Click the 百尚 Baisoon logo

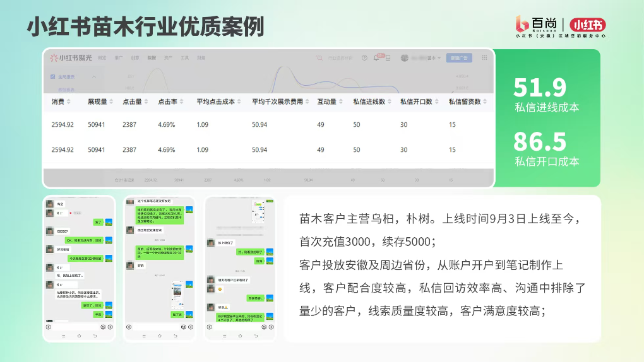pos(536,24)
